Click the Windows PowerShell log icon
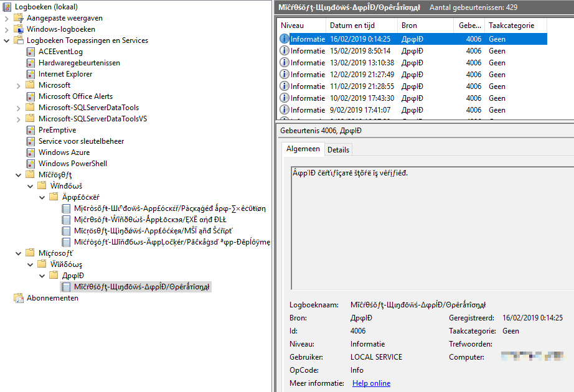The image size is (574, 392). click(x=31, y=163)
